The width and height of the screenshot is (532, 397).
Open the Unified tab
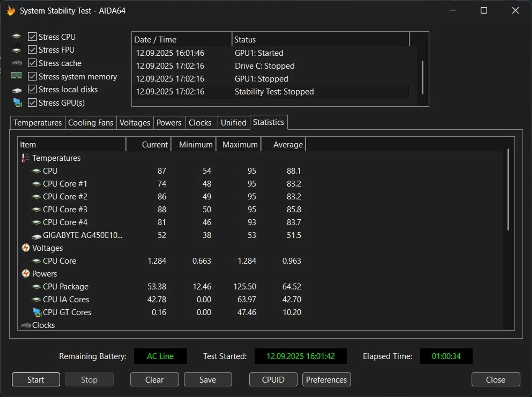point(233,123)
